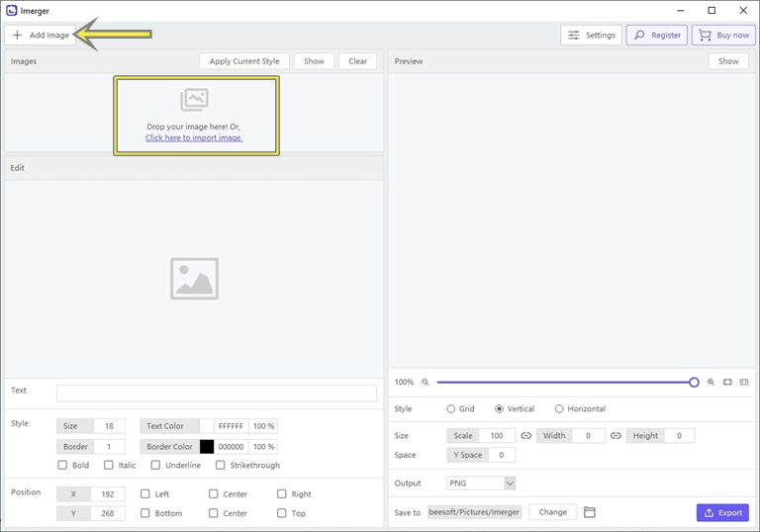This screenshot has width=760, height=532.
Task: Click the Border Color opacity percent field
Action: click(x=263, y=447)
